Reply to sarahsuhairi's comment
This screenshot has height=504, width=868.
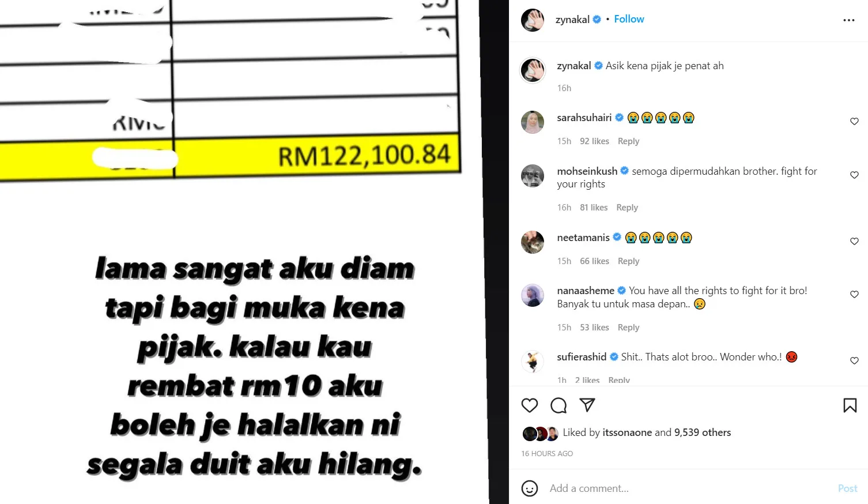click(628, 141)
